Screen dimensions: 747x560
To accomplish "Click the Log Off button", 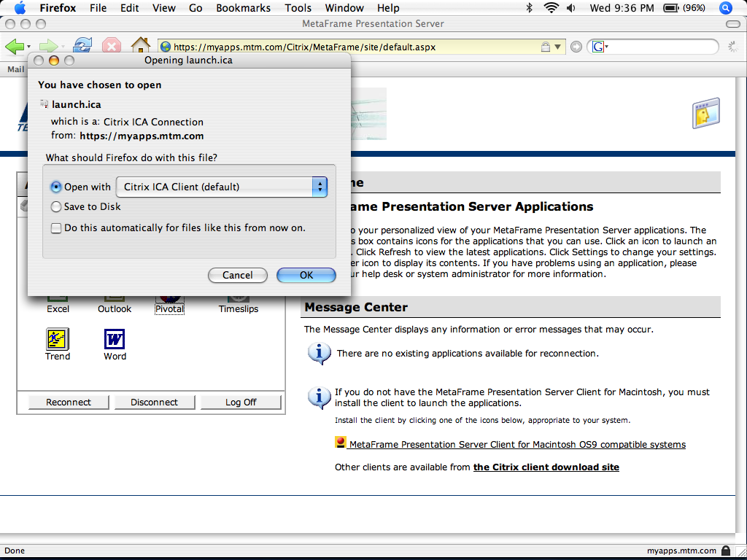I will click(x=241, y=402).
